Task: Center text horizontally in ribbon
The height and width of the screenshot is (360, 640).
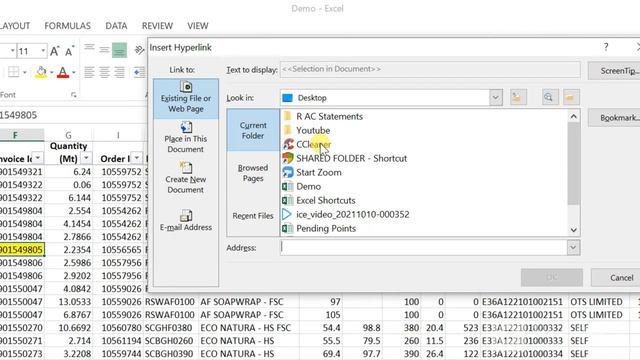Action: [104, 72]
